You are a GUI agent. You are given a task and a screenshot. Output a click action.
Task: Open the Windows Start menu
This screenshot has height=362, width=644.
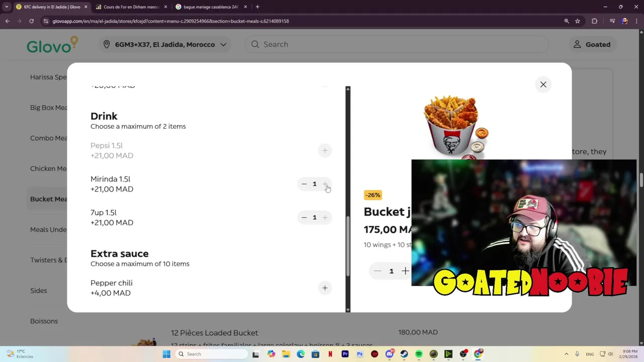pos(167,354)
